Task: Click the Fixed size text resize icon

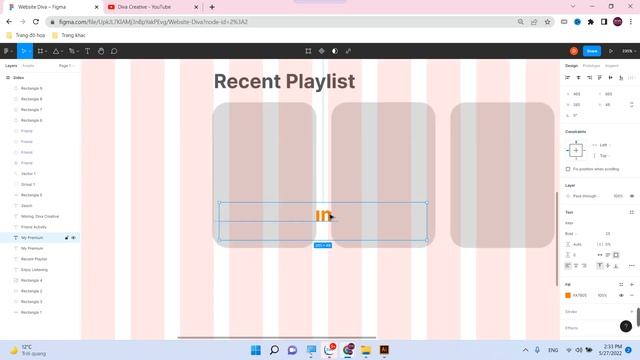Action: pos(616,255)
